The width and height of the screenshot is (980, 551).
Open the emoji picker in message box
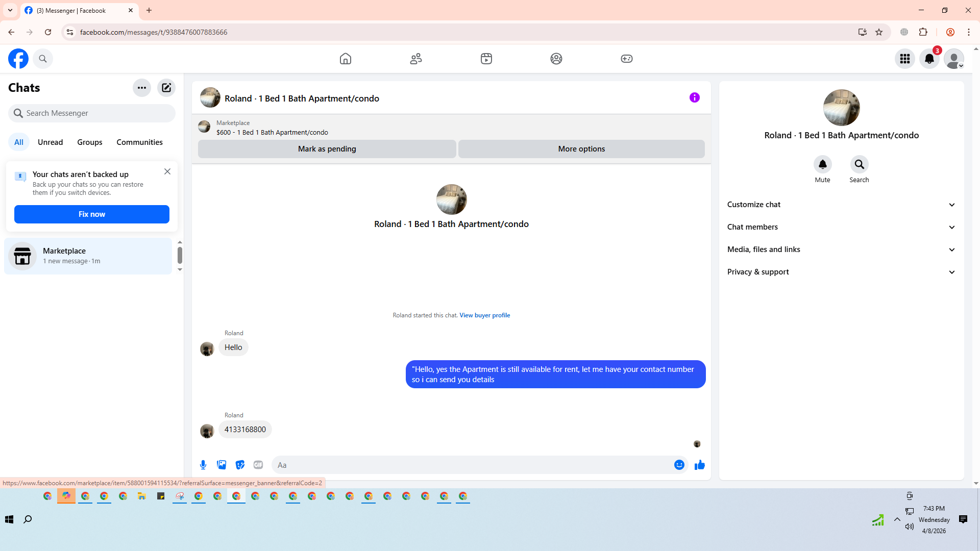click(x=679, y=465)
